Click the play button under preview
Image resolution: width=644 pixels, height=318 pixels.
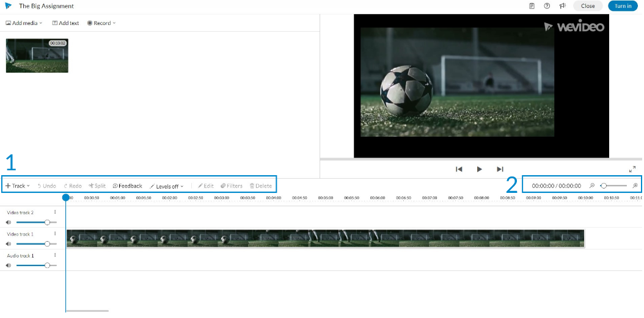pos(479,169)
